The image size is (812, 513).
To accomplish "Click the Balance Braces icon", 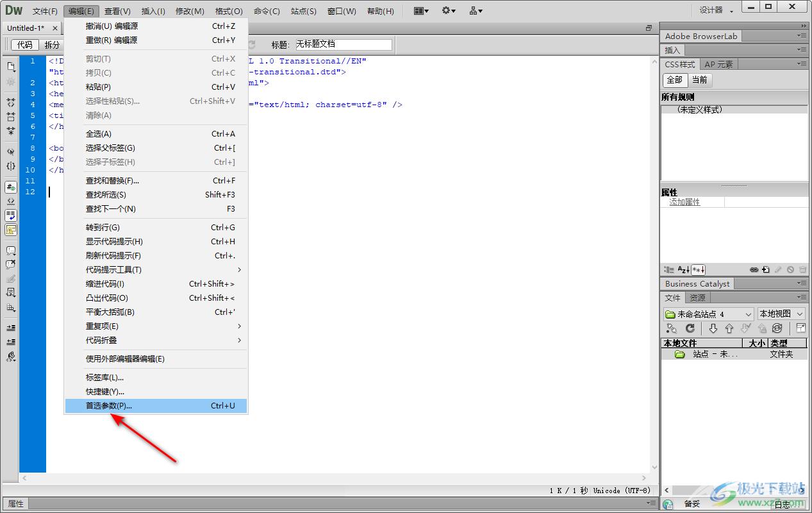I will (x=11, y=166).
